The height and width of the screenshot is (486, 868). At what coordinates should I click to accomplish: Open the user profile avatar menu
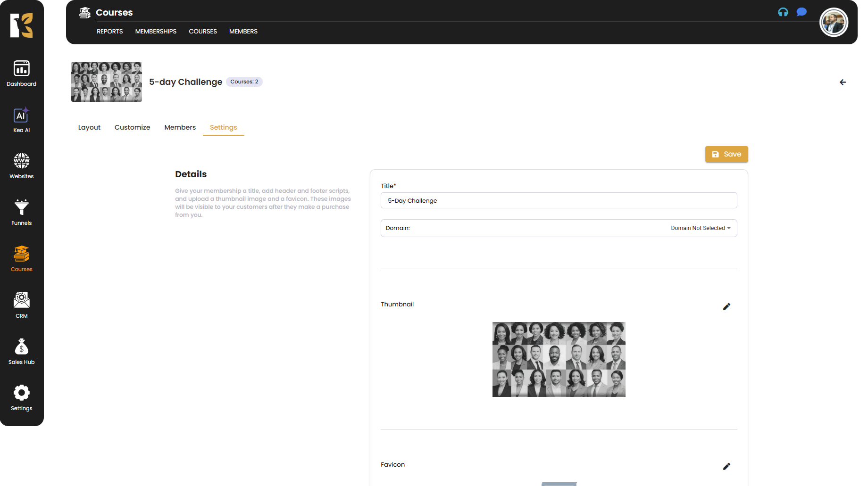point(834,23)
